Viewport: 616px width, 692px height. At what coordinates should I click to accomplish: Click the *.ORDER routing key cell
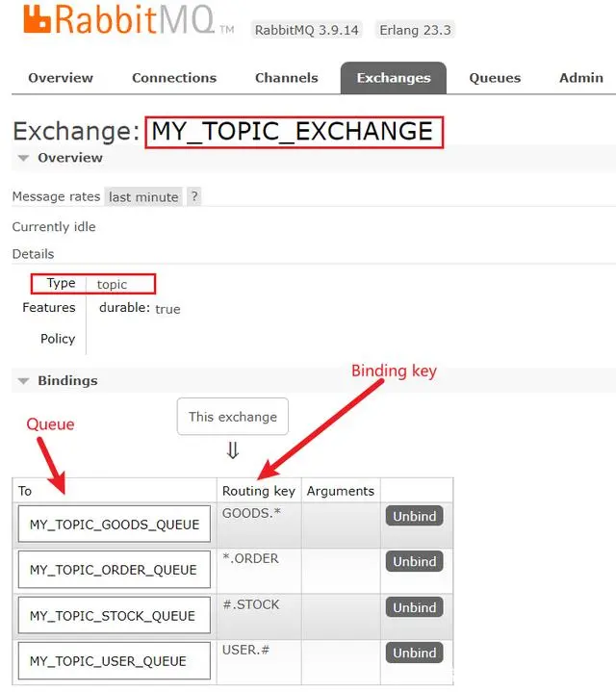[x=259, y=571]
